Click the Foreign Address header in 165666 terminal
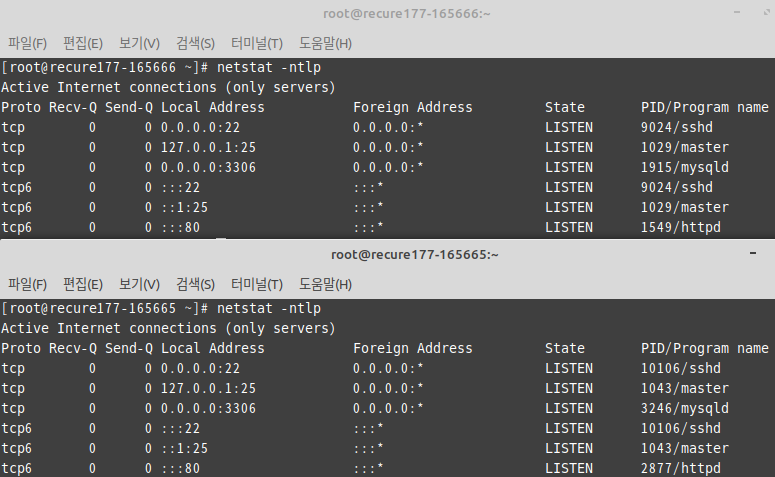 [413, 107]
